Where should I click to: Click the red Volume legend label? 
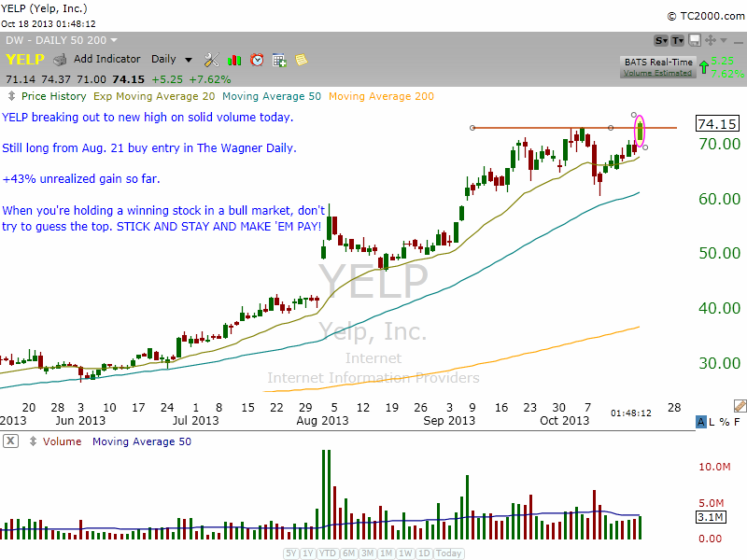tap(62, 441)
